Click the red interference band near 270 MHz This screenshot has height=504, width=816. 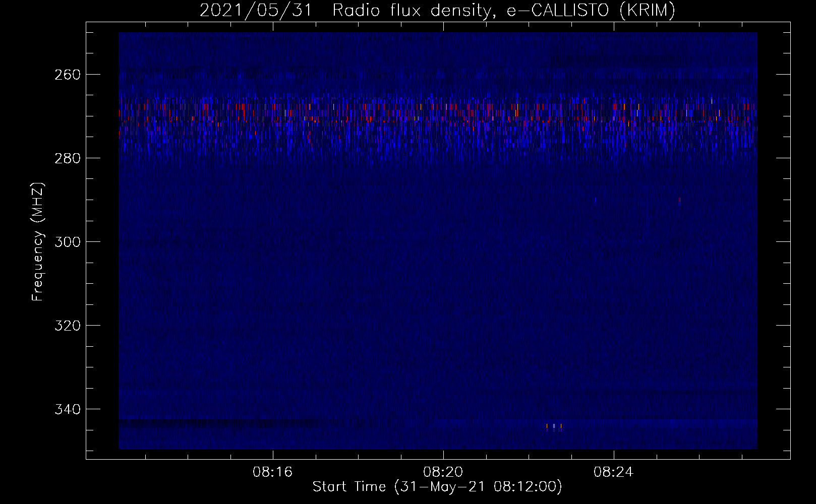point(438,113)
